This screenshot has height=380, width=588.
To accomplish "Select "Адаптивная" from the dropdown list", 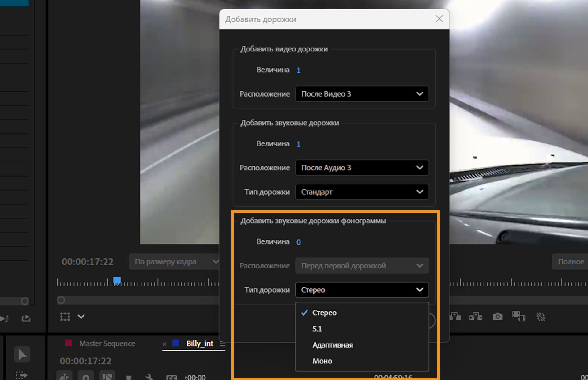I will point(333,345).
